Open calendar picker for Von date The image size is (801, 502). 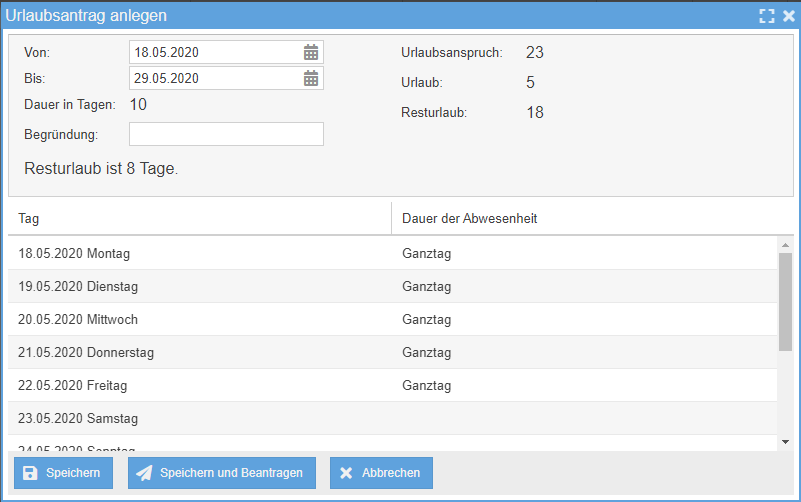(311, 53)
